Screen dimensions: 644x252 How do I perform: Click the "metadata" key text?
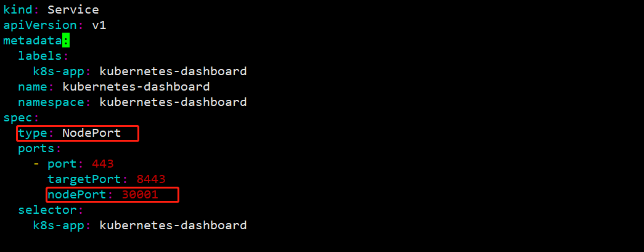[32, 41]
